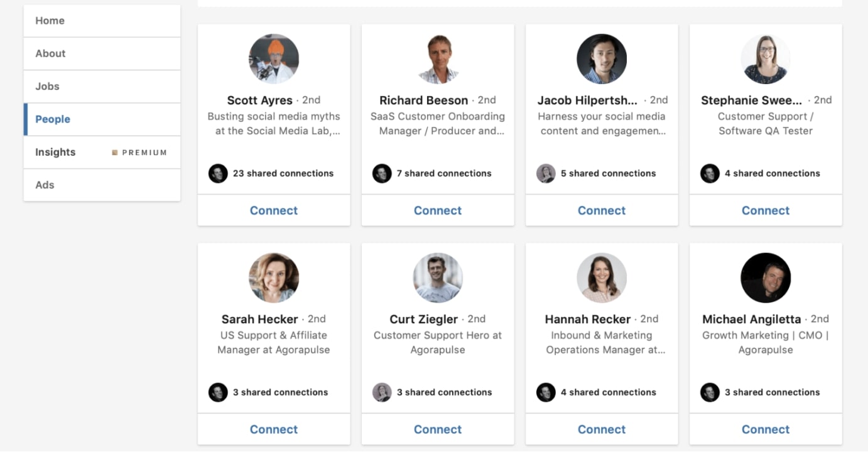Click Curt Ziegler's shared connection avatar icon

382,392
